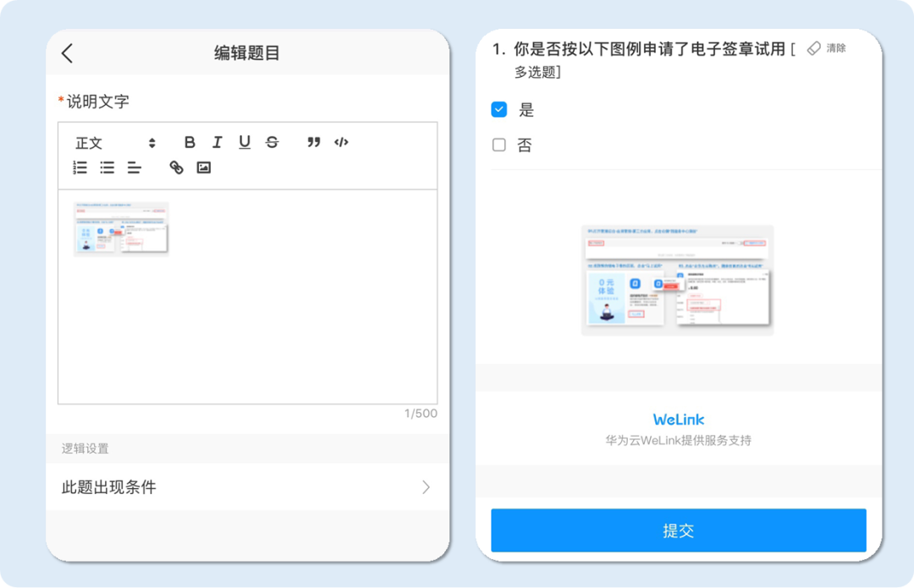Change text alignment
Image resolution: width=914 pixels, height=588 pixels.
134,168
